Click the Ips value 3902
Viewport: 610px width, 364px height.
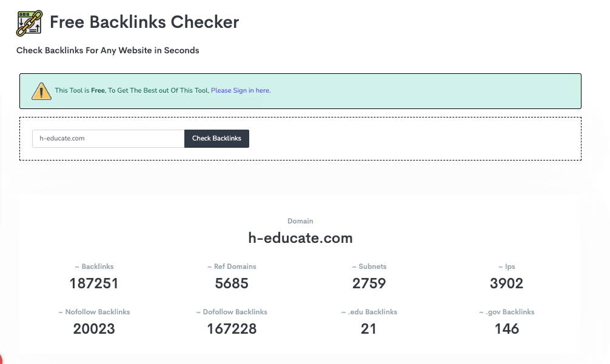click(506, 283)
